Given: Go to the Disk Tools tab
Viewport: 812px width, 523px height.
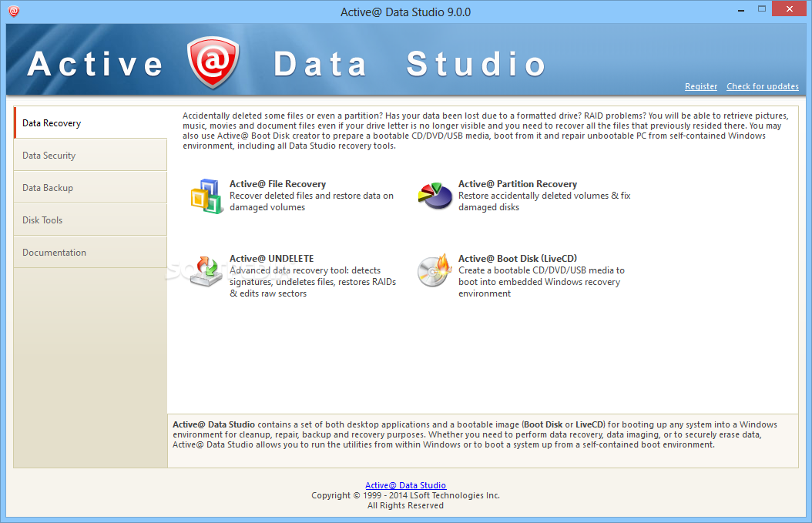Looking at the screenshot, I should (90, 220).
